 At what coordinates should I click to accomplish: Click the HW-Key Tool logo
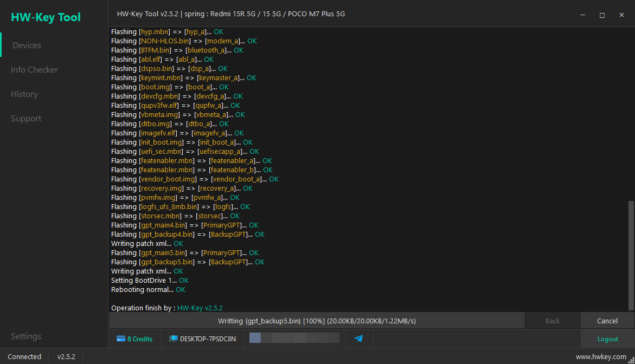click(46, 17)
